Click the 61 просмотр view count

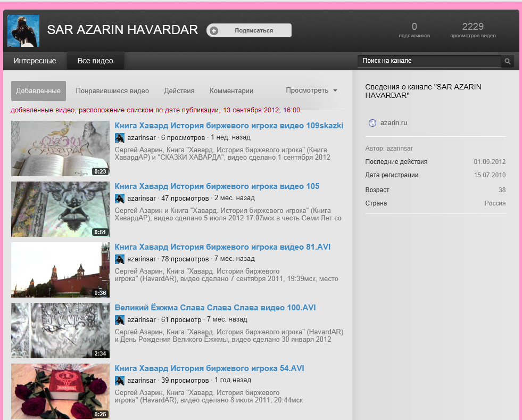click(x=181, y=319)
